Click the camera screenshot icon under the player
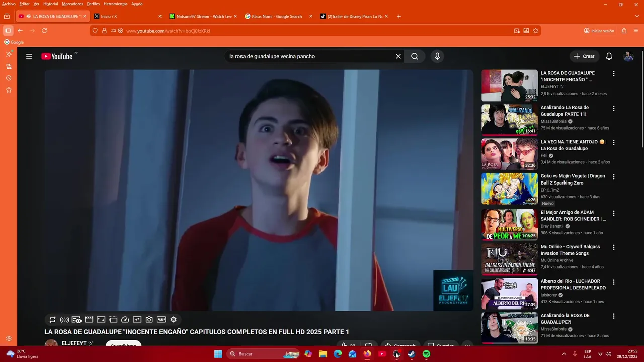This screenshot has height=362, width=644. click(x=149, y=319)
